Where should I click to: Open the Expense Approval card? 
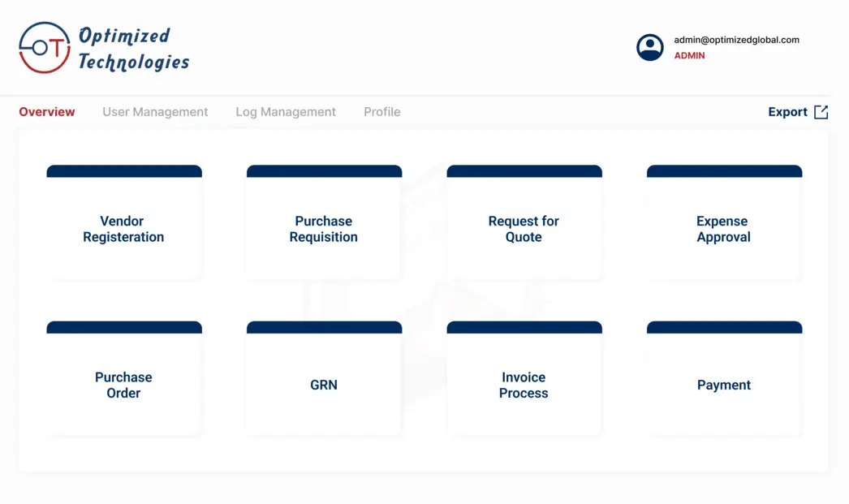point(723,229)
